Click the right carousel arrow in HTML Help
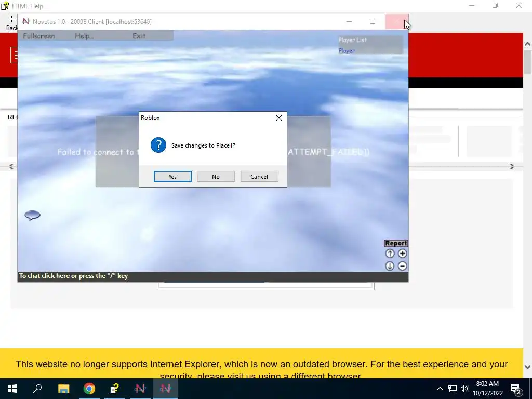The image size is (532, 399). coord(512,166)
